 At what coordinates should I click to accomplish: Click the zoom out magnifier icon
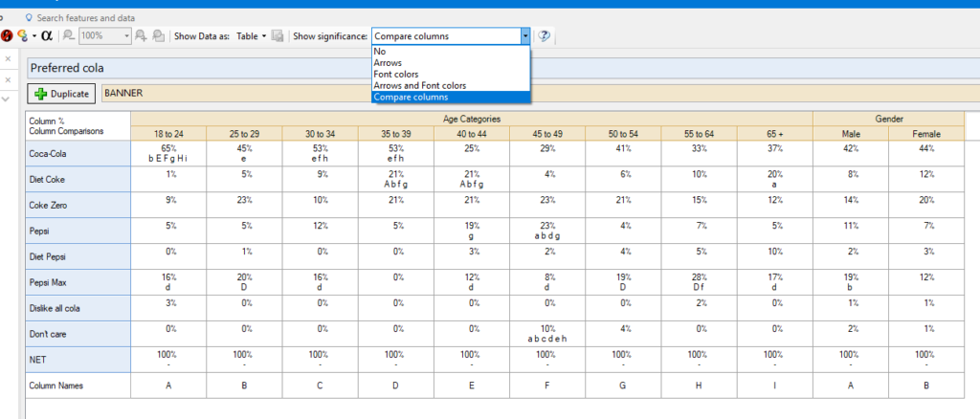click(69, 35)
